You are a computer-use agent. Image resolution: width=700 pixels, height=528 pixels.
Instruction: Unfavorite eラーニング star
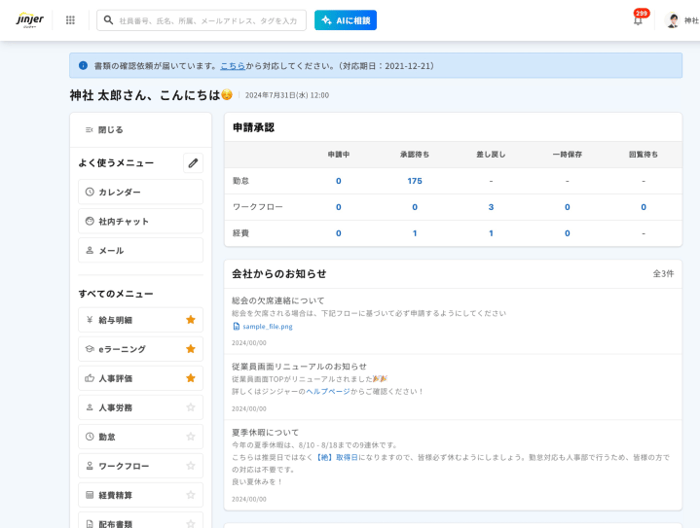[191, 349]
